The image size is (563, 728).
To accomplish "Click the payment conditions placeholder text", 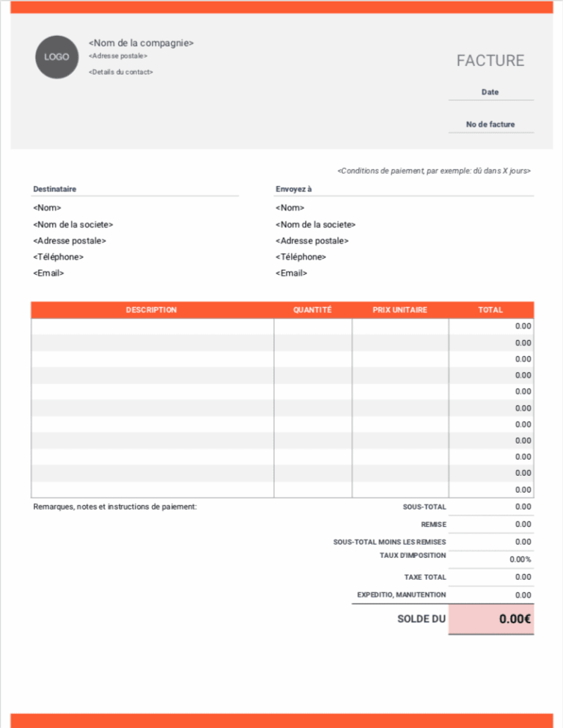I will [434, 171].
